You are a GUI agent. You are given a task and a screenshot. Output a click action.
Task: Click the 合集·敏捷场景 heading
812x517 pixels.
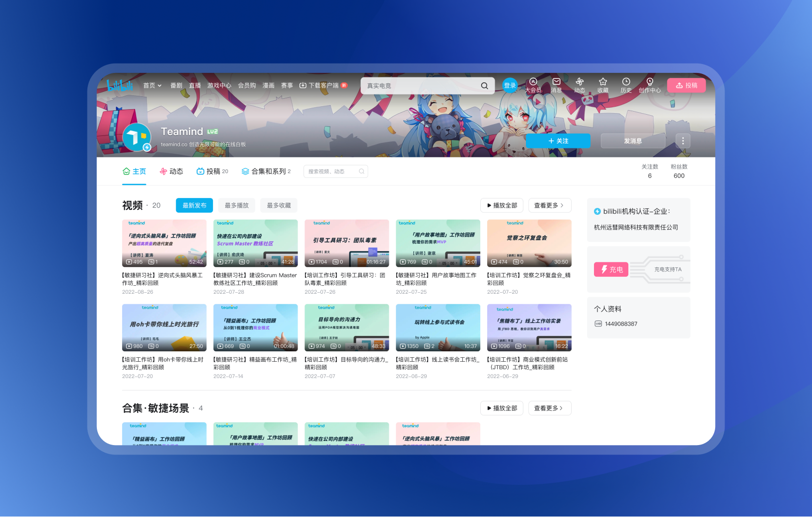click(155, 408)
